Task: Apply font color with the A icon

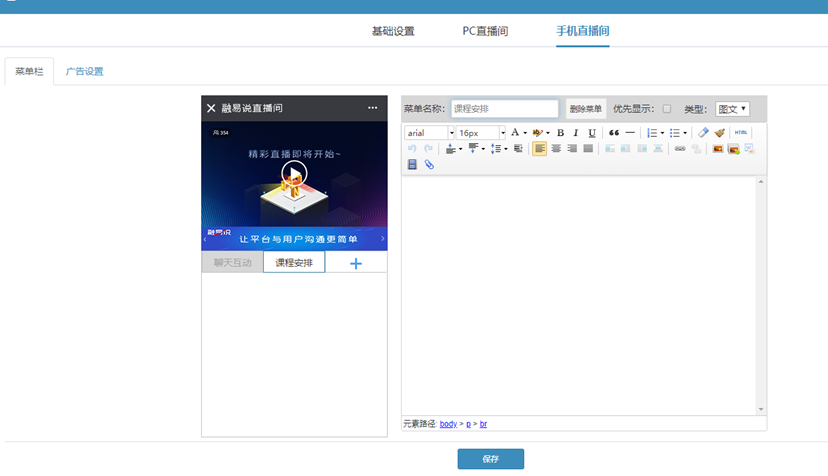Action: click(x=515, y=133)
